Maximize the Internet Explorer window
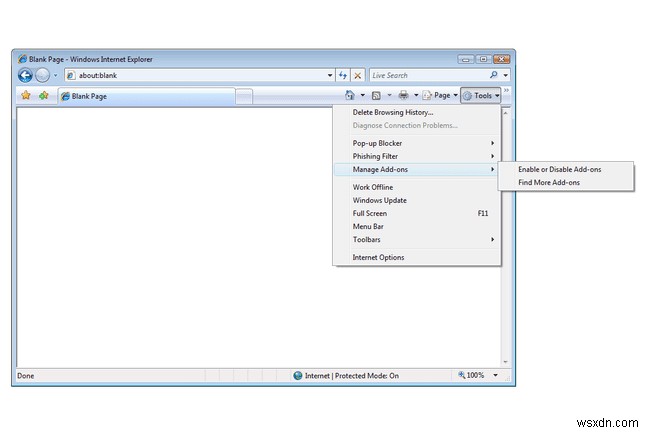The height and width of the screenshot is (433, 650). pyautogui.click(x=483, y=59)
